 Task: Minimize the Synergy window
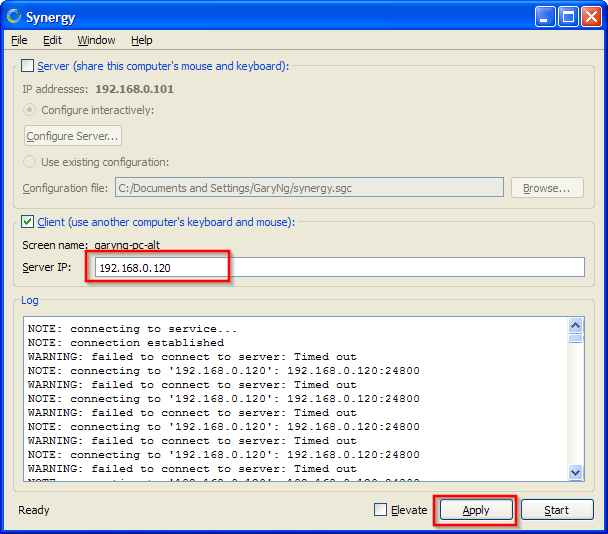pos(544,17)
